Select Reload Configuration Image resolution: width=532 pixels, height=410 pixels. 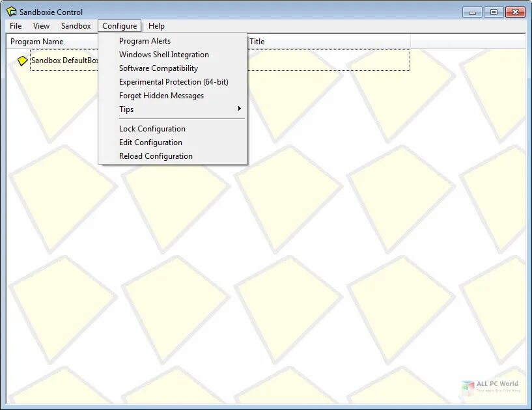click(x=173, y=156)
